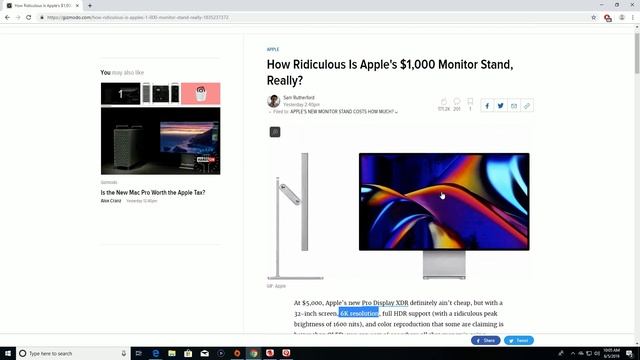Show hidden system tray icons chevron
This screenshot has width=640, height=360.
573,353
